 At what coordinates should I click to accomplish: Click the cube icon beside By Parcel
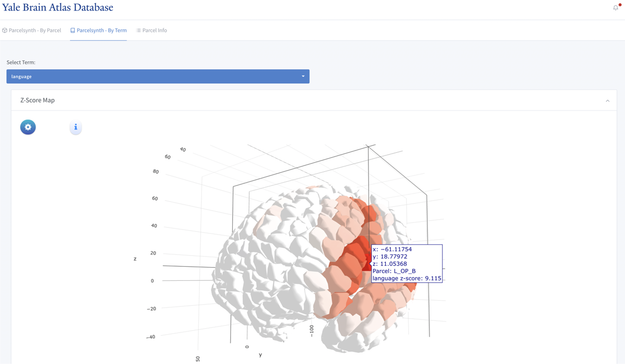point(4,30)
